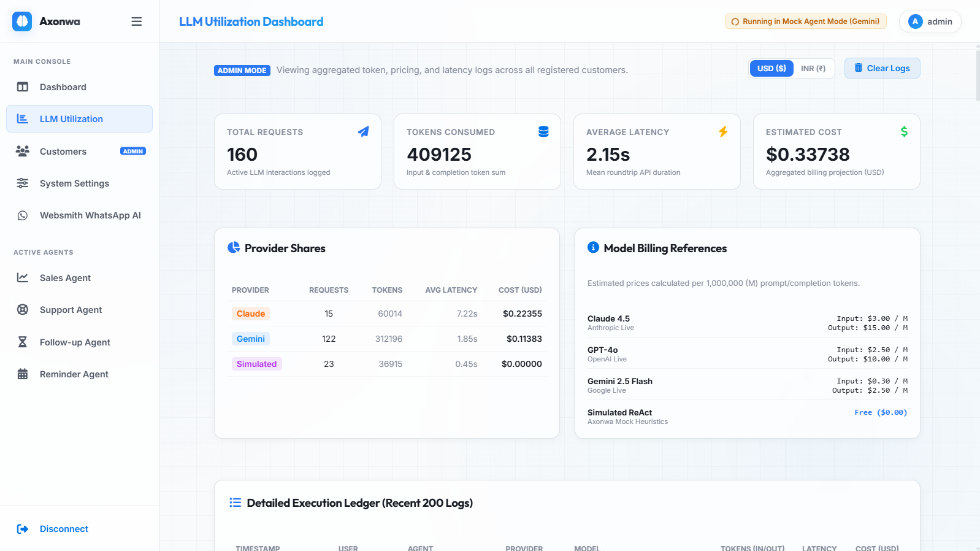Open the Dashboard menu item

pos(80,87)
